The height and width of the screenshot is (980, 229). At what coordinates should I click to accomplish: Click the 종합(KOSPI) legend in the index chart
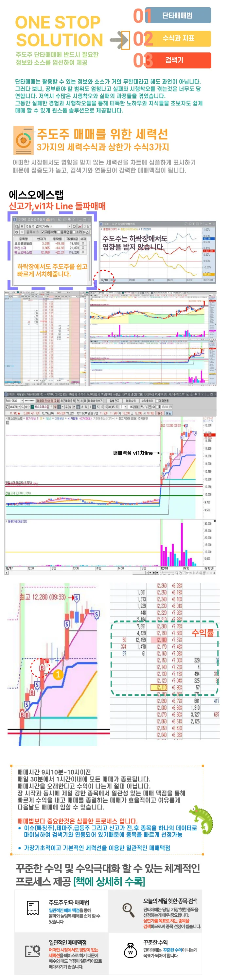[111, 229]
